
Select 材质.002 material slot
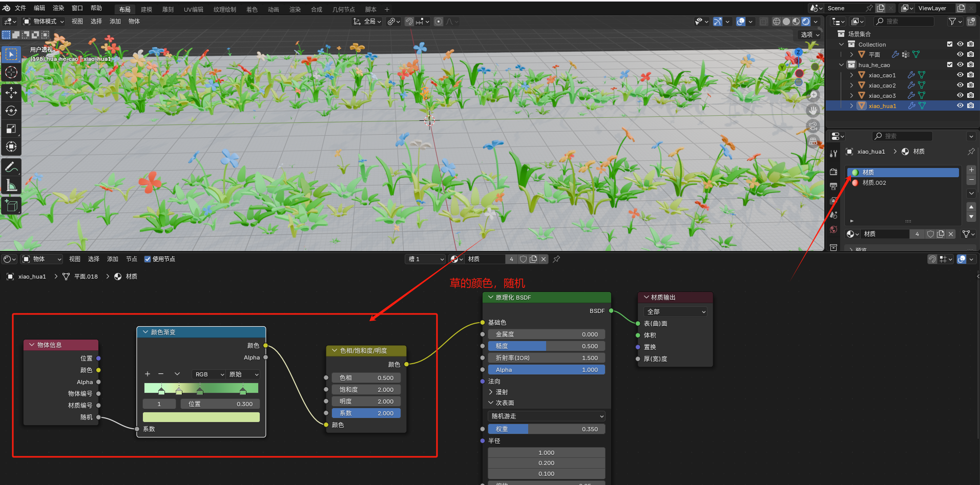903,183
